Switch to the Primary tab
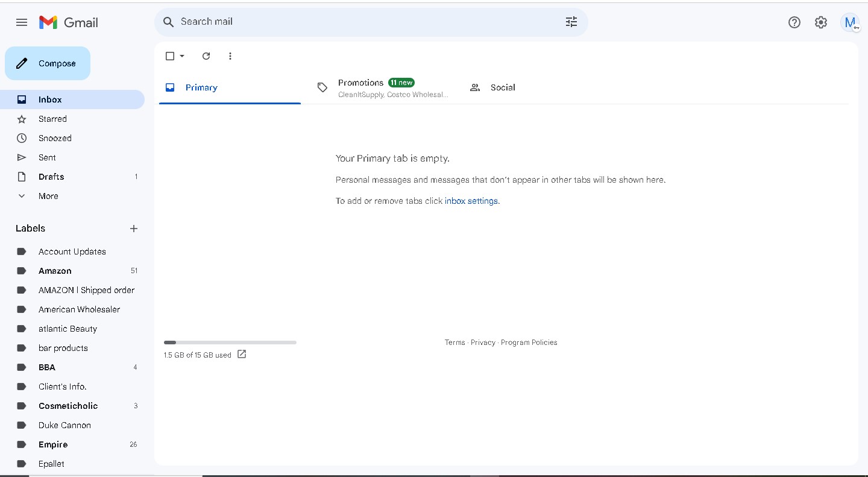The width and height of the screenshot is (868, 477). tap(230, 87)
